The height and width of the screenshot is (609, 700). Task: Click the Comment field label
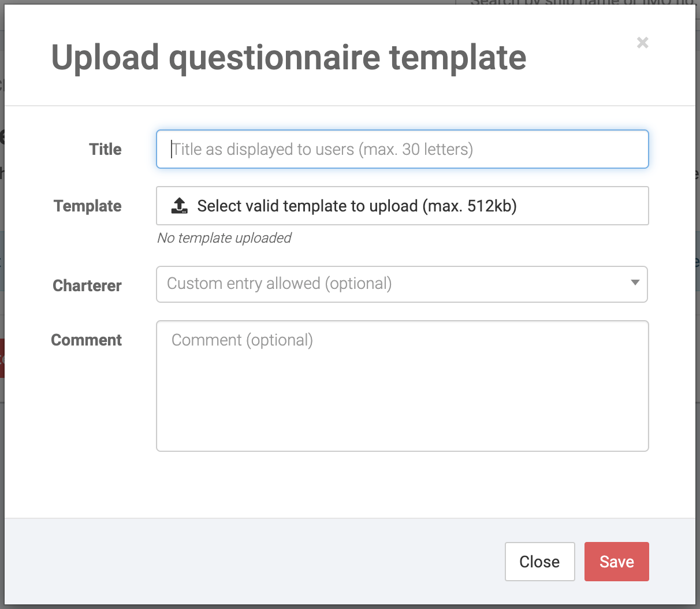(87, 340)
